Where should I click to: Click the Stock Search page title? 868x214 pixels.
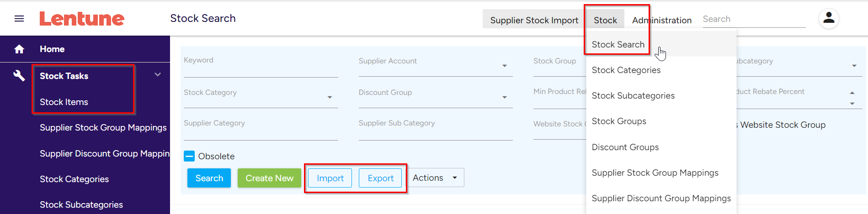pyautogui.click(x=203, y=18)
